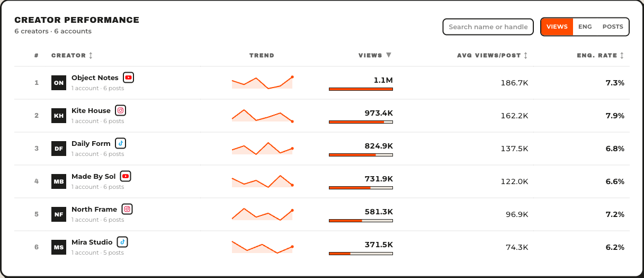
Task: Click the CREATOR PERFORMANCE heading
Action: [x=77, y=20]
